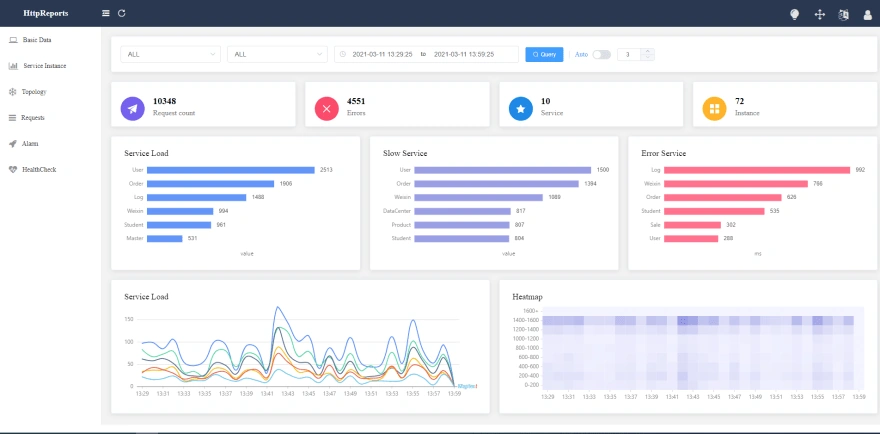The image size is (880, 434).
Task: Open the language switch icon
Action: click(x=844, y=15)
